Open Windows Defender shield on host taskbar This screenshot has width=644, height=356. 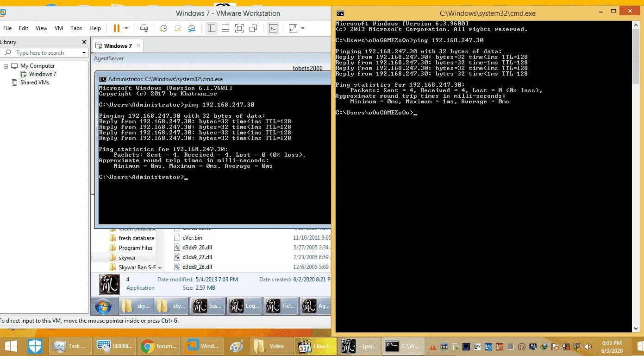[x=35, y=346]
